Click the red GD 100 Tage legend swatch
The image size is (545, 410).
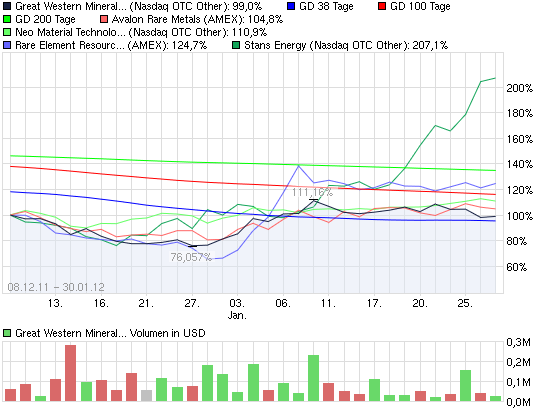[x=382, y=6]
